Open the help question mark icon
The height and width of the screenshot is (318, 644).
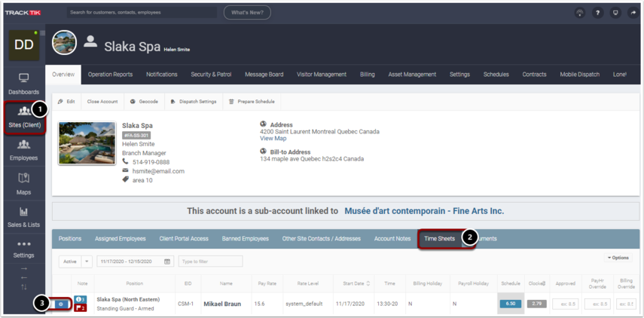597,13
